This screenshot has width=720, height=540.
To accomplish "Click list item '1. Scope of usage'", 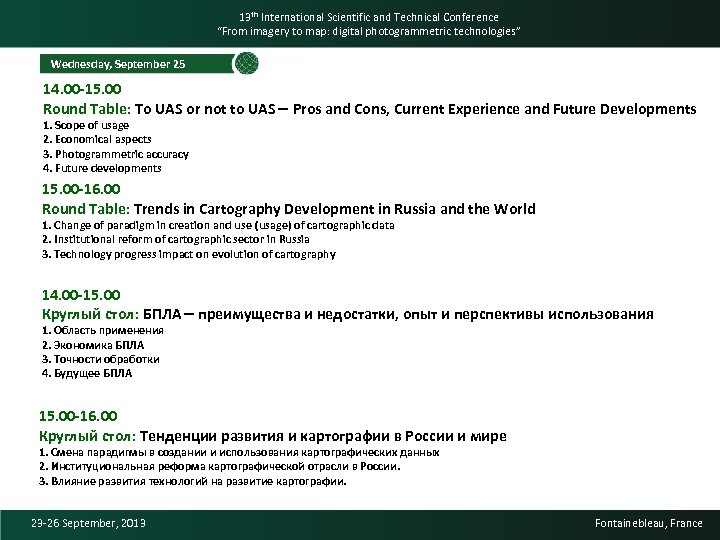I will click(86, 125).
